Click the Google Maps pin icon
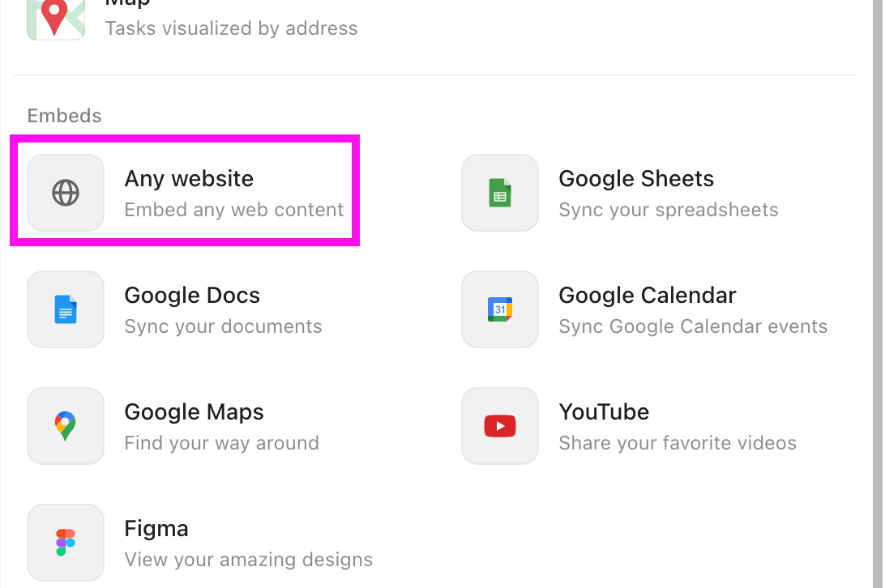 tap(66, 426)
